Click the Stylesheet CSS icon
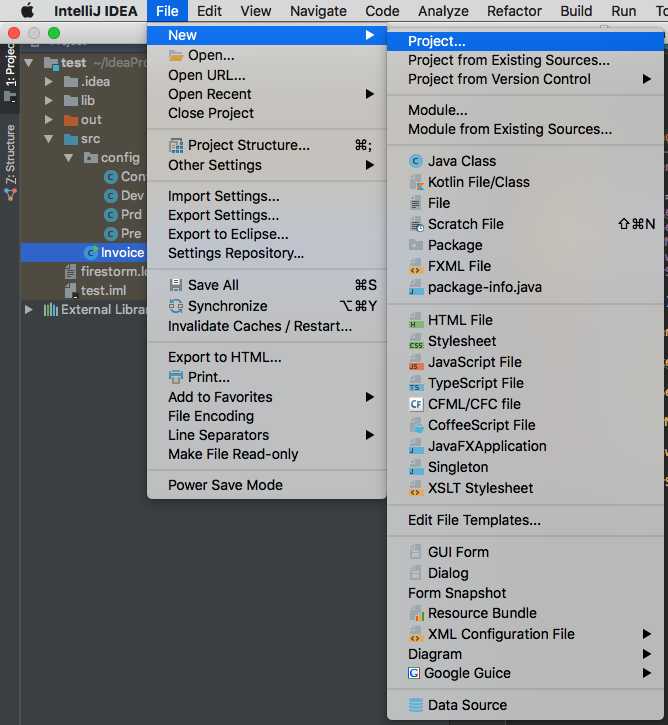The width and height of the screenshot is (668, 725). click(416, 341)
